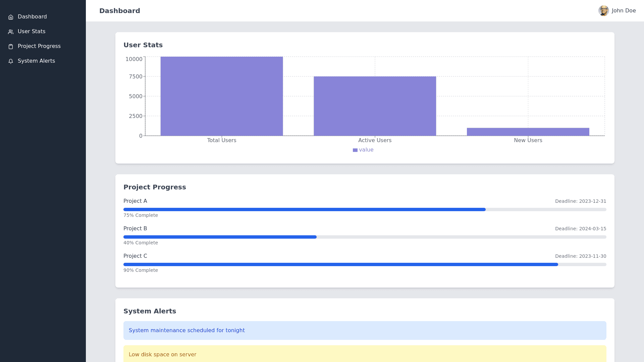Viewport: 644px width, 362px height.
Task: Open Dashboard from sidebar menu
Action: (x=32, y=17)
